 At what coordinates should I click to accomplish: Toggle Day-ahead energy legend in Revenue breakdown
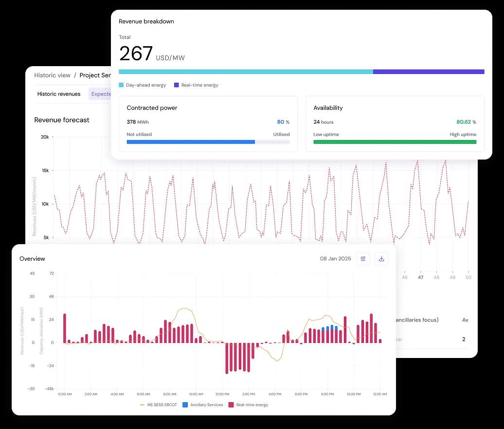pyautogui.click(x=143, y=85)
